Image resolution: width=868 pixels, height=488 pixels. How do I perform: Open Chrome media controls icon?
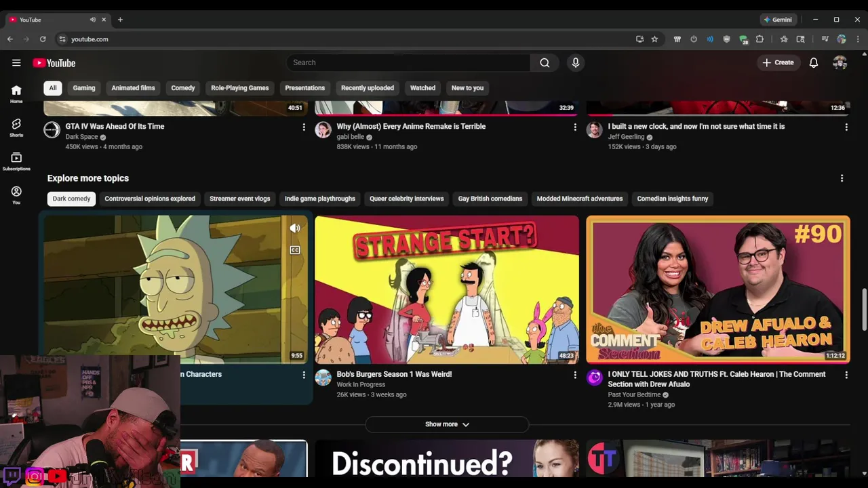(825, 39)
